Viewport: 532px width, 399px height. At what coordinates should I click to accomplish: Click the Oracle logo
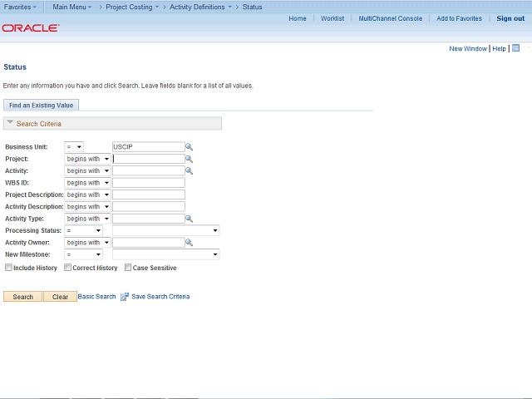pyautogui.click(x=30, y=27)
